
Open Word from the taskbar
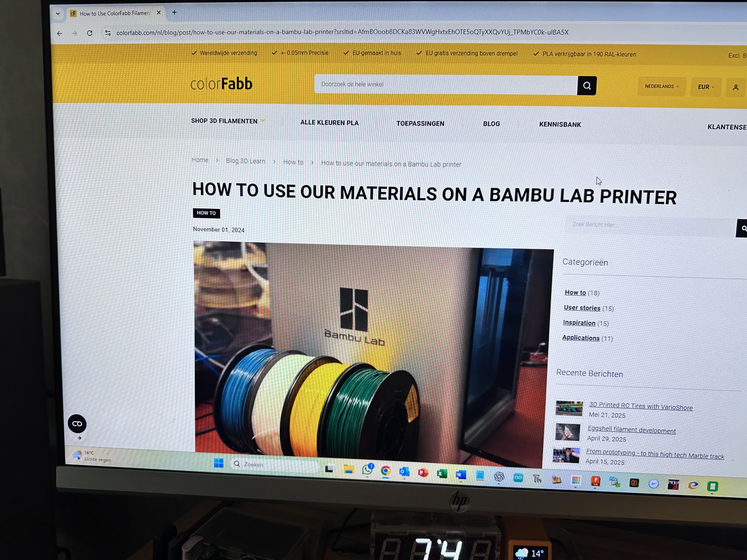[461, 474]
